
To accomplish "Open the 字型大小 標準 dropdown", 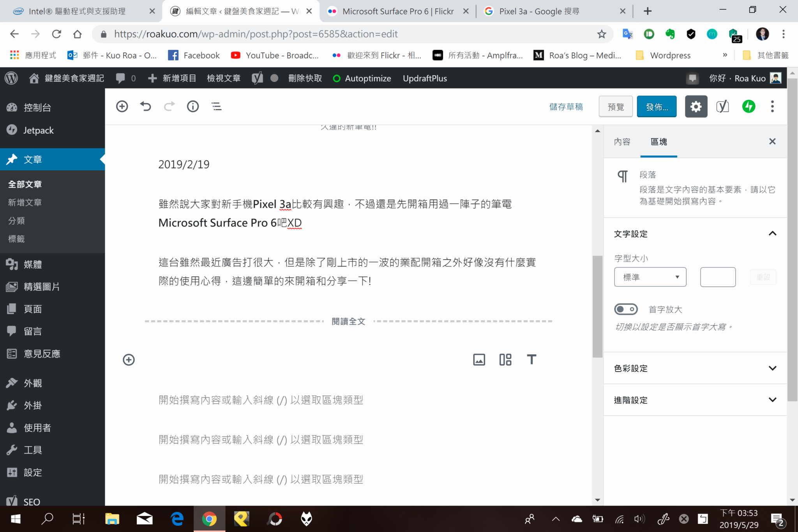I will click(x=650, y=277).
